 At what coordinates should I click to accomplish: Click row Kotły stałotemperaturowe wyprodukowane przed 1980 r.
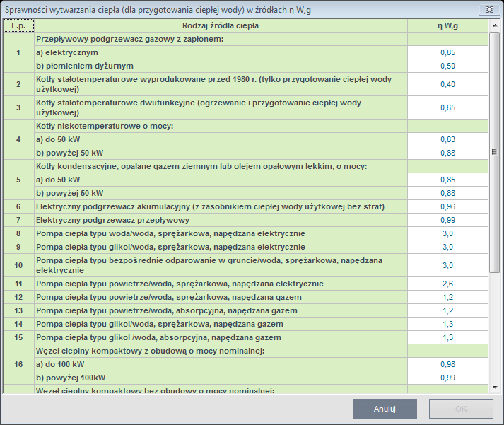click(221, 84)
